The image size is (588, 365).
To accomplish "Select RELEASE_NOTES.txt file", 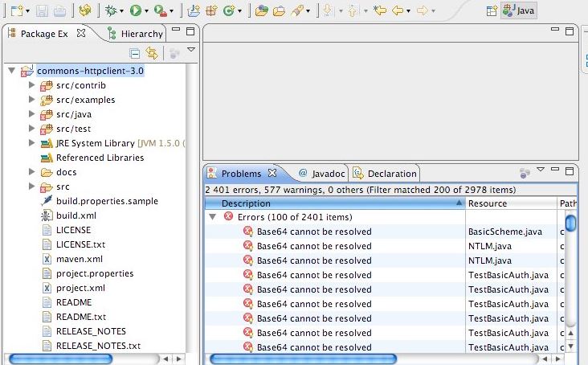I will coord(98,346).
